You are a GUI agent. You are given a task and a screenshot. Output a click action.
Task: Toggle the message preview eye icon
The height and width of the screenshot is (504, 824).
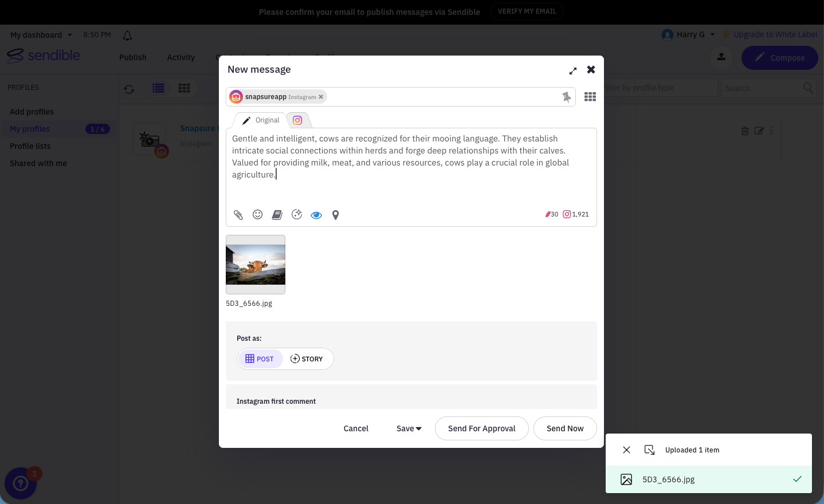316,215
